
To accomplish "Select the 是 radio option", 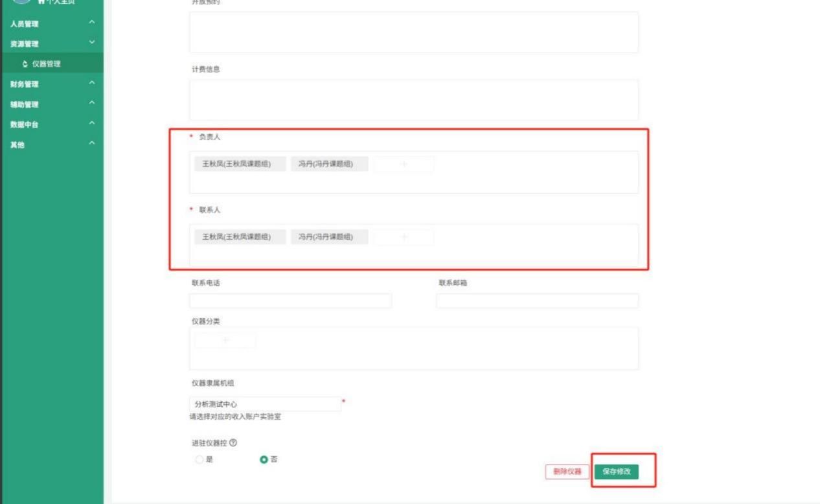I will [199, 460].
